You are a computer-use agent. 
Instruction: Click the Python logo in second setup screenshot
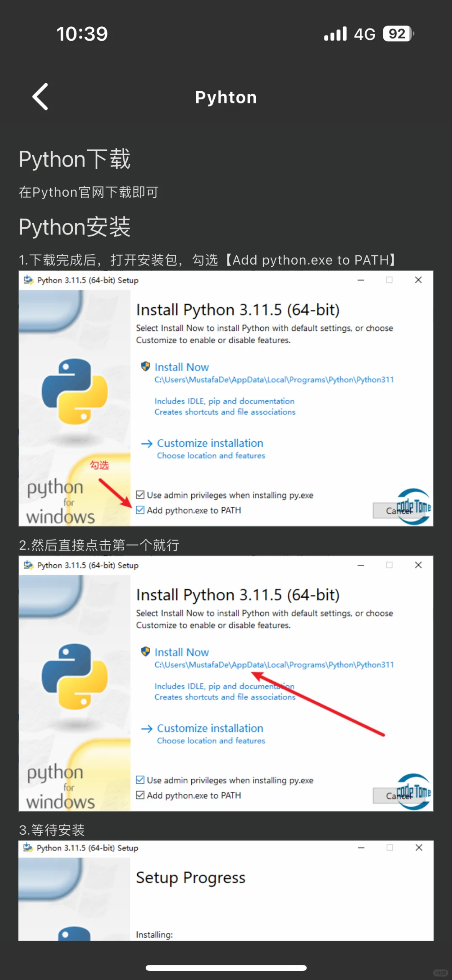[x=74, y=676]
